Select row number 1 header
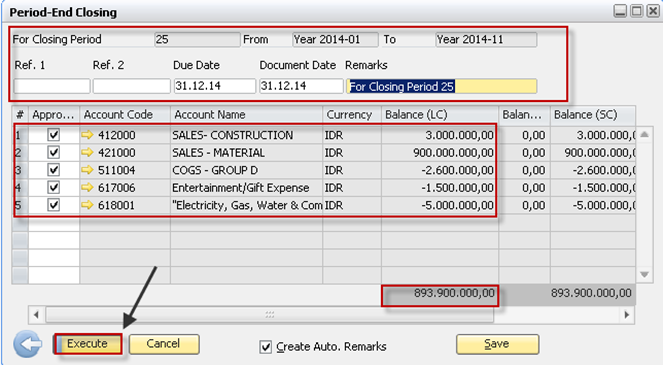Screen dimensions: 663x365 (x=20, y=135)
